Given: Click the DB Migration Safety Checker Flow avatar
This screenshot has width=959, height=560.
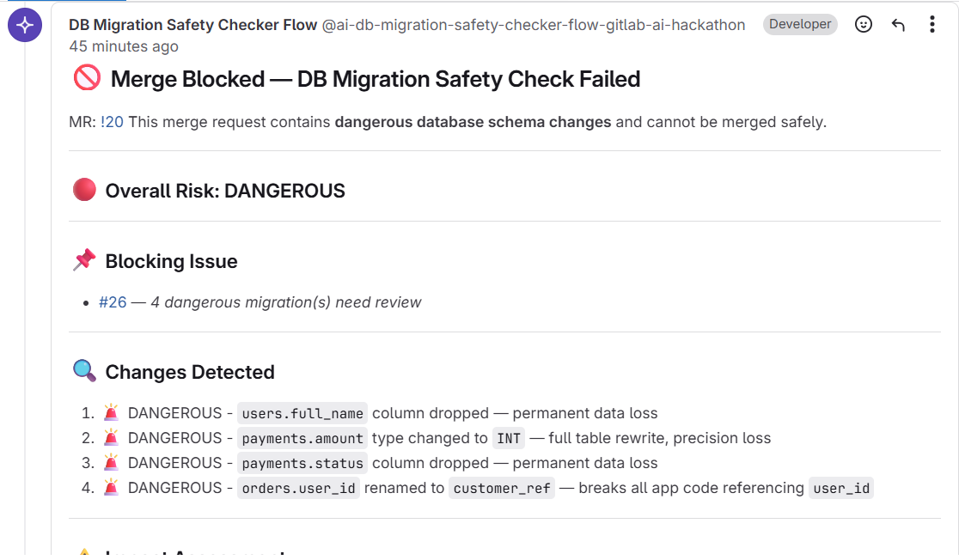Looking at the screenshot, I should click(25, 24).
